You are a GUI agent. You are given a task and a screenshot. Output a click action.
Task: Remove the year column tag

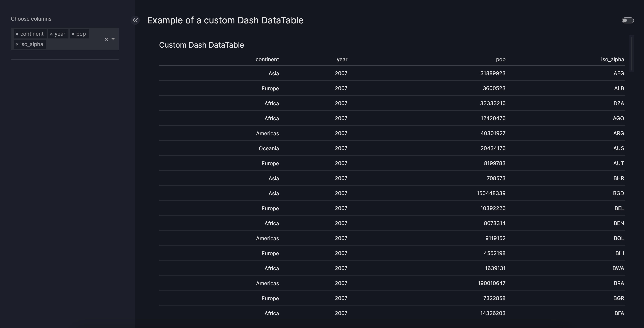(x=51, y=34)
